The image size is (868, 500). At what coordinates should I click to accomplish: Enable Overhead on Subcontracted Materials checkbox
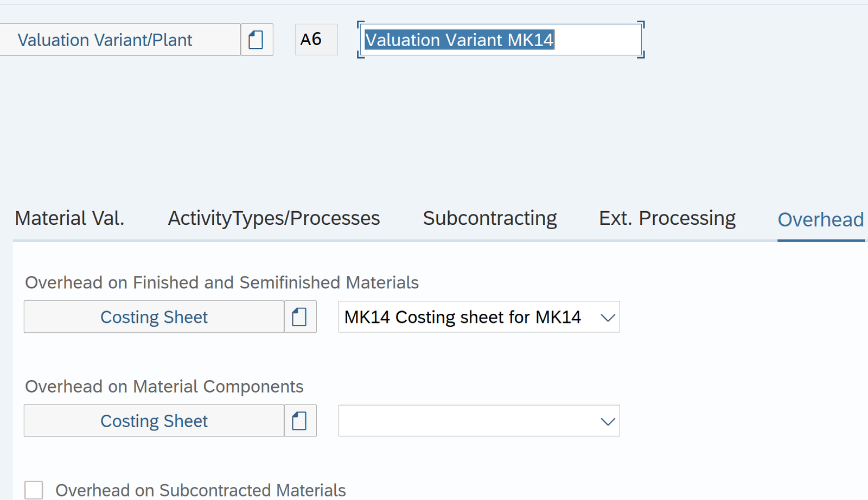click(34, 490)
